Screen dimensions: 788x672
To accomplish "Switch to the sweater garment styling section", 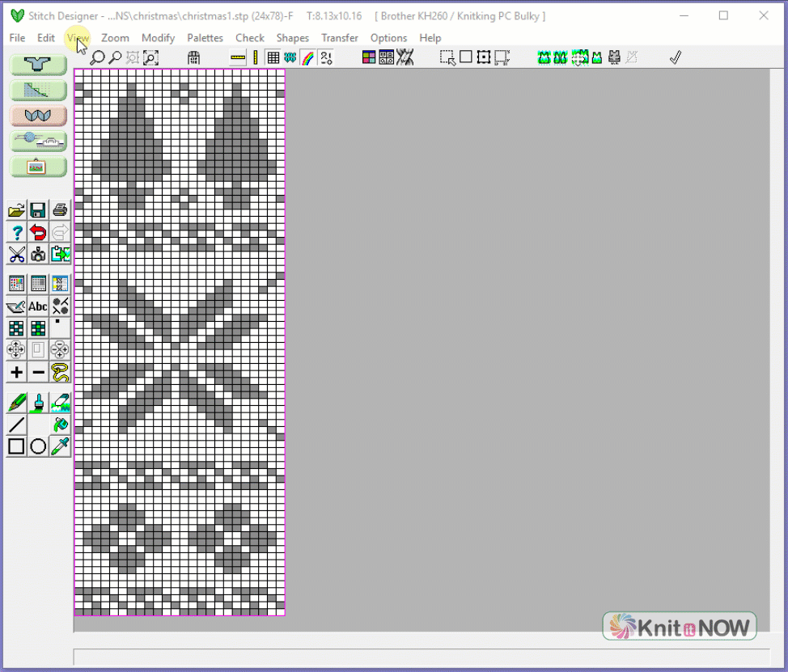I will (38, 65).
